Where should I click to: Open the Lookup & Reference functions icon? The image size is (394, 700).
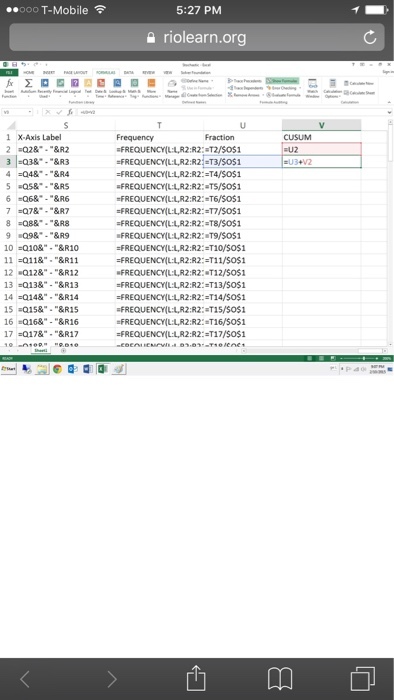[117, 88]
